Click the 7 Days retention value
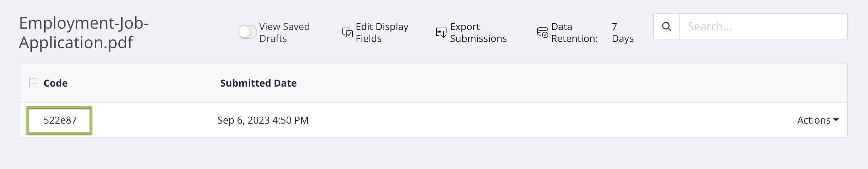The image size is (868, 169). [x=622, y=32]
